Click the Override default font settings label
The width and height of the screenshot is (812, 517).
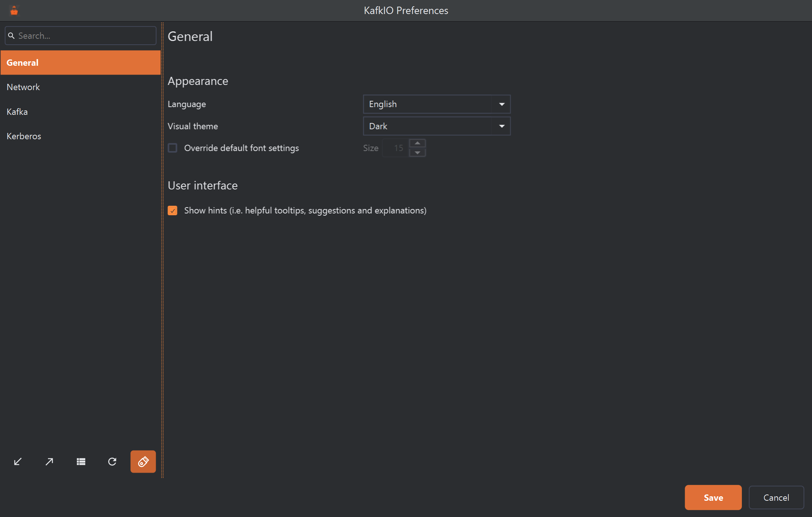coord(241,148)
